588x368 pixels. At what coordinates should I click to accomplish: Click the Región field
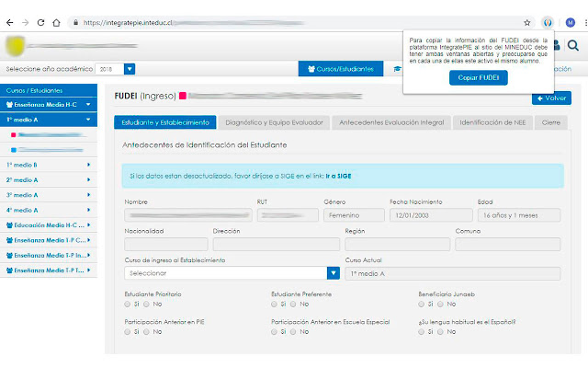(398, 244)
